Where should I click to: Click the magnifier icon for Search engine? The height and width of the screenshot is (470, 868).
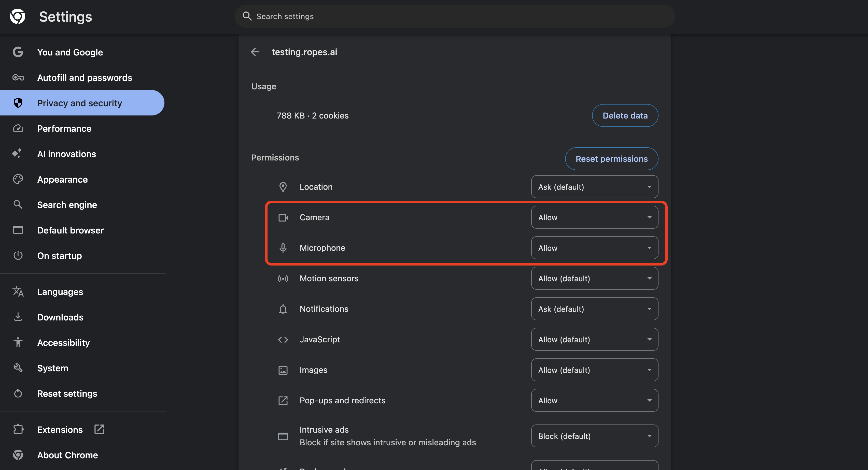(x=18, y=204)
